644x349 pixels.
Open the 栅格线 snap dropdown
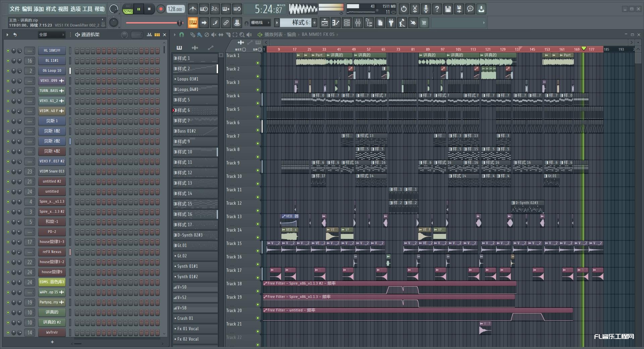click(x=260, y=23)
